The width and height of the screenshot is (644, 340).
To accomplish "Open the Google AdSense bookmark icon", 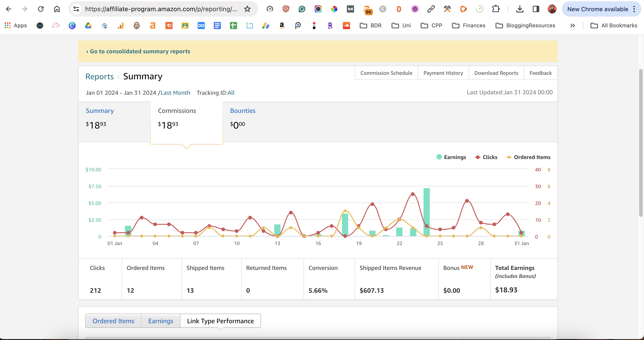I will coord(266,26).
